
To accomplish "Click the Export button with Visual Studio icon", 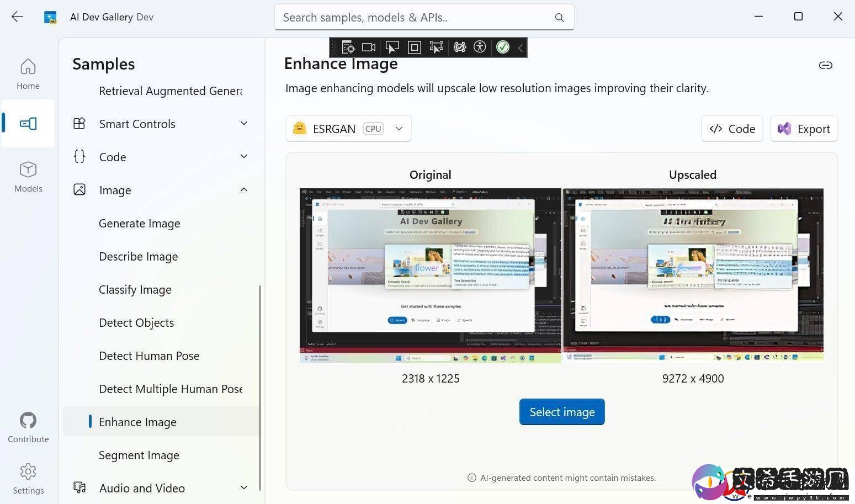I will coord(804,129).
